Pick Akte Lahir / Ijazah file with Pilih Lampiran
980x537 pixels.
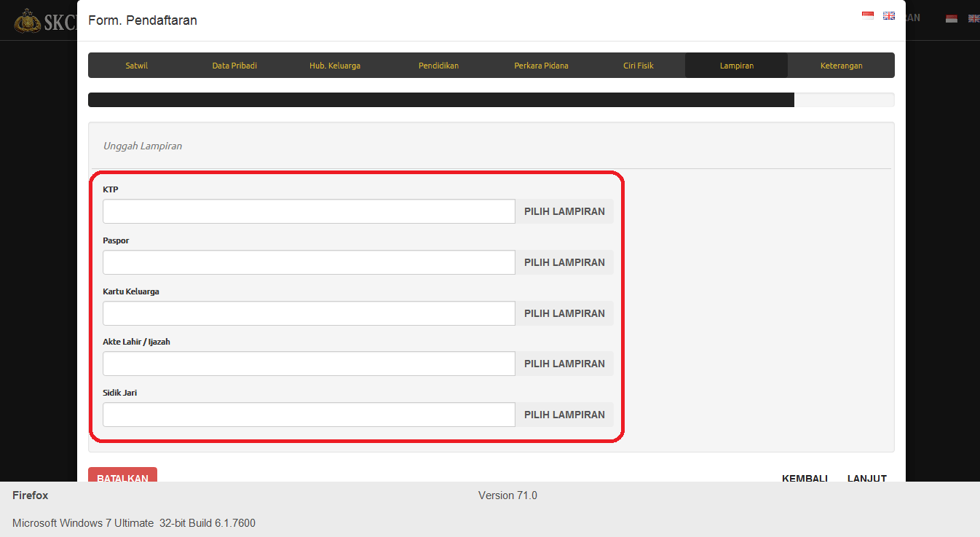coord(564,364)
